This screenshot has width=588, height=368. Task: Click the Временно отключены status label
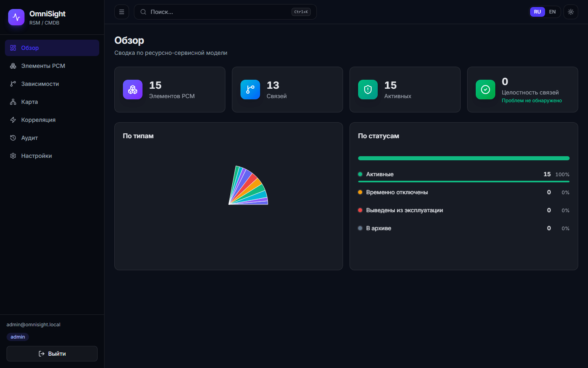click(x=397, y=192)
